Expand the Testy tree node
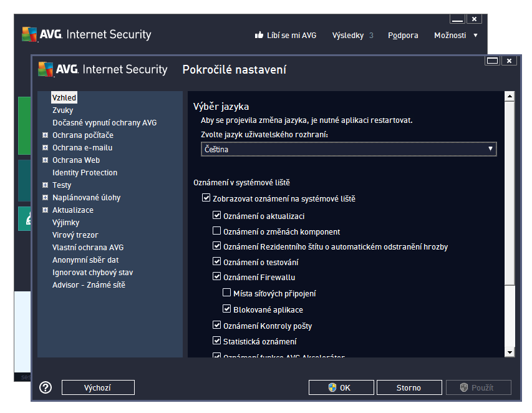This screenshot has height=413, width=532. 45,185
